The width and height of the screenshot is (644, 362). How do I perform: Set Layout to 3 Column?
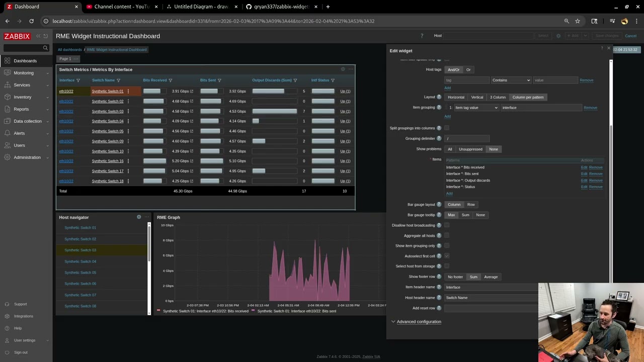pos(498,97)
